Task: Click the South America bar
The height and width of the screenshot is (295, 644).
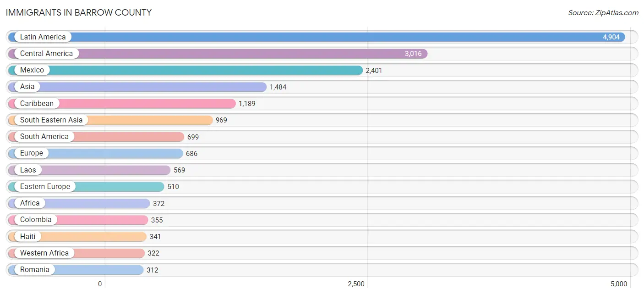Action: (x=96, y=137)
